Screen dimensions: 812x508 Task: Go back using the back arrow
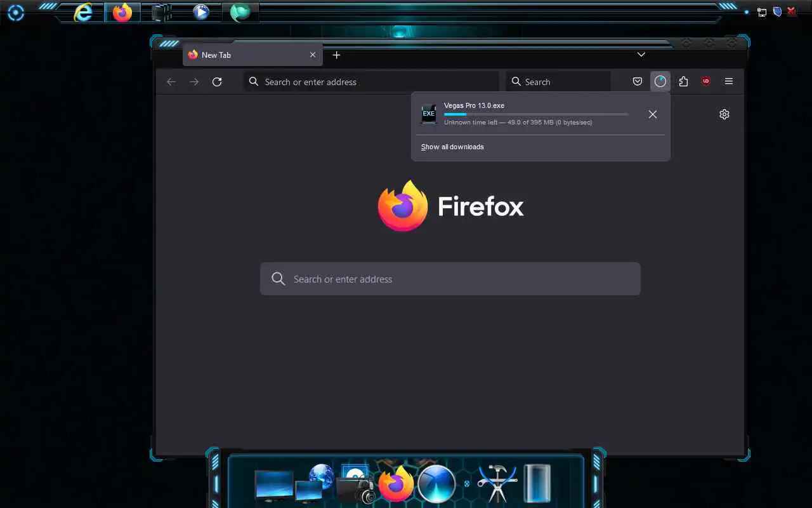[171, 82]
